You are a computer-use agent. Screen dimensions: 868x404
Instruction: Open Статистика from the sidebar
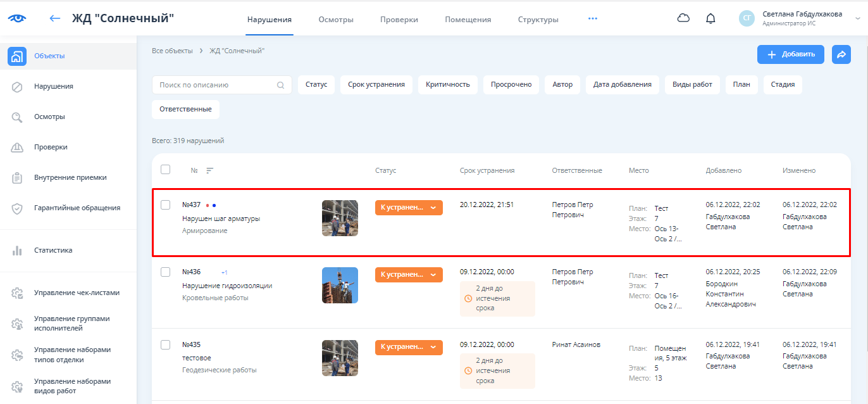[x=53, y=250]
